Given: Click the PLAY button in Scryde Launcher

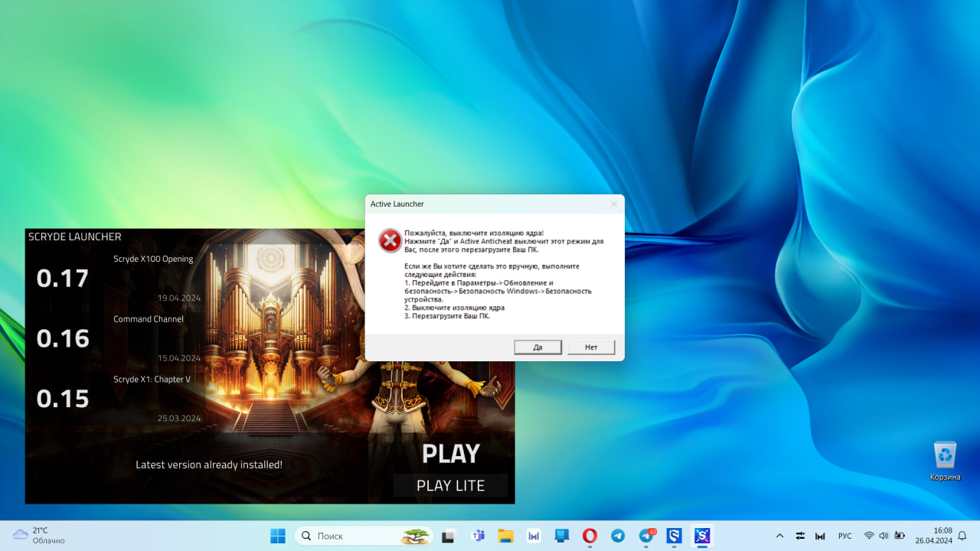Looking at the screenshot, I should tap(450, 454).
